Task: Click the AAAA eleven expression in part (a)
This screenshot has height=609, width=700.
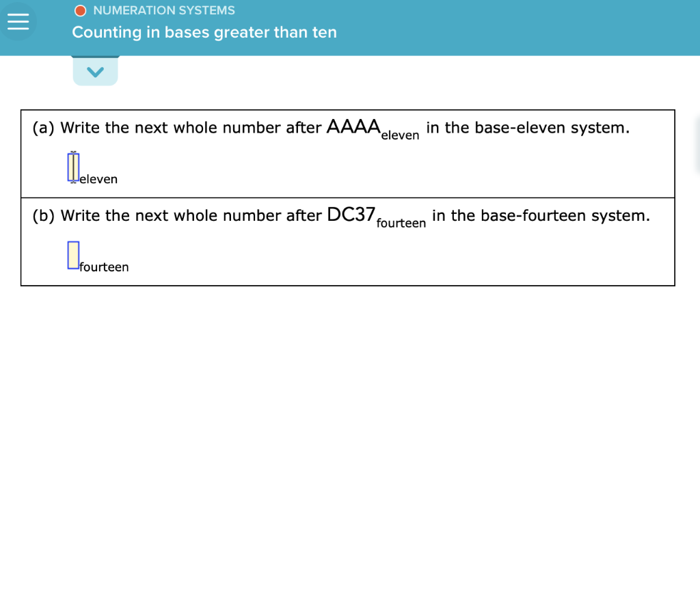Action: pyautogui.click(x=371, y=128)
